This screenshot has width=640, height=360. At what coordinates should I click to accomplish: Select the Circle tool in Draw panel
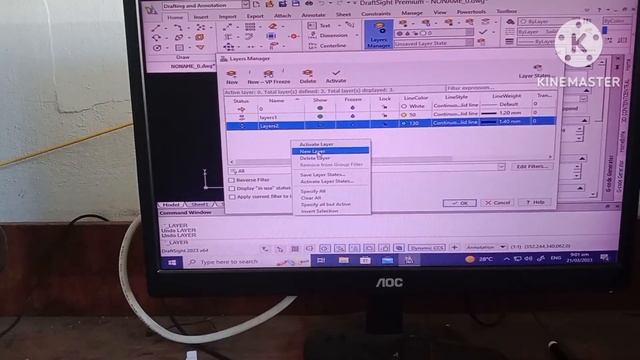[157, 48]
